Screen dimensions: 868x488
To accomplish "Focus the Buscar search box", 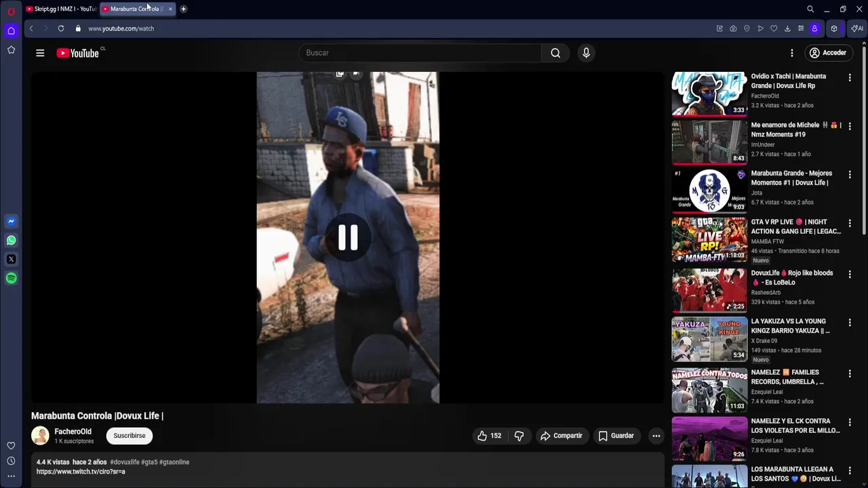I will pyautogui.click(x=420, y=53).
